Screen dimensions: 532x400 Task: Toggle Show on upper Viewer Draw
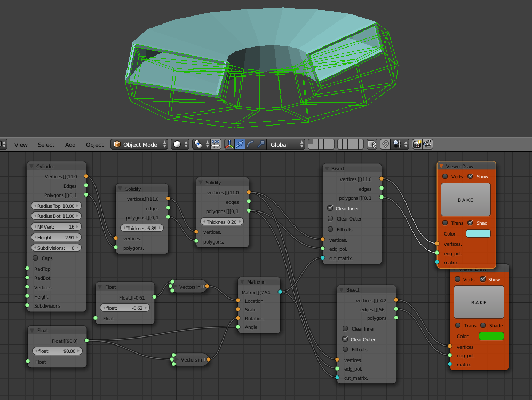point(470,176)
